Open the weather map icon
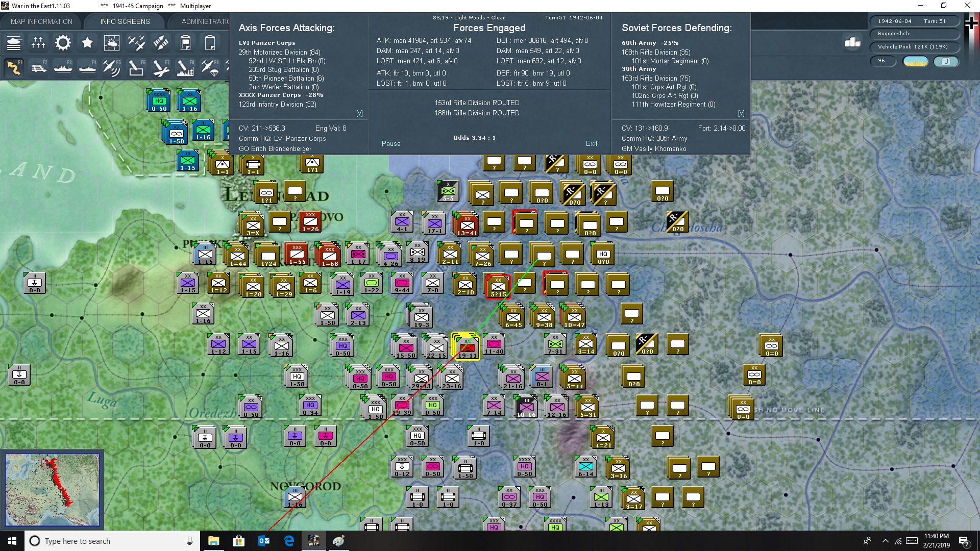Viewport: 980px width, 551px height. point(111,43)
